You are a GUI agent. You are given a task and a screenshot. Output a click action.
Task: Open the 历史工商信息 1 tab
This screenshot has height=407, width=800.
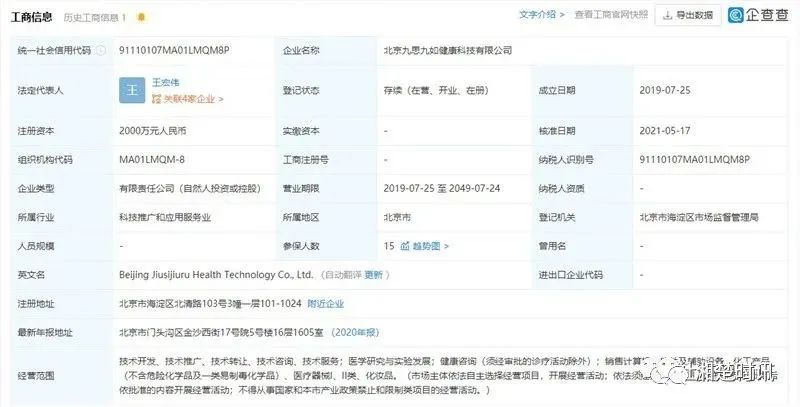[94, 18]
